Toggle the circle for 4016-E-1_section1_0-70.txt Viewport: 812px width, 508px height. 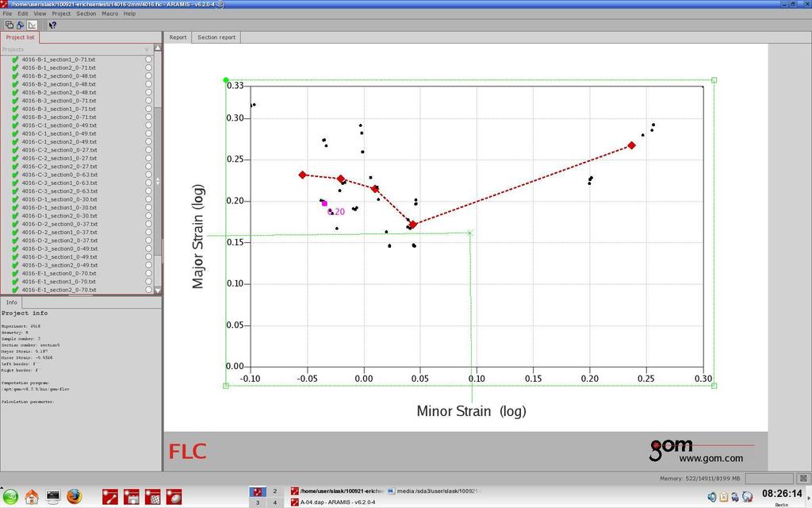[148, 282]
